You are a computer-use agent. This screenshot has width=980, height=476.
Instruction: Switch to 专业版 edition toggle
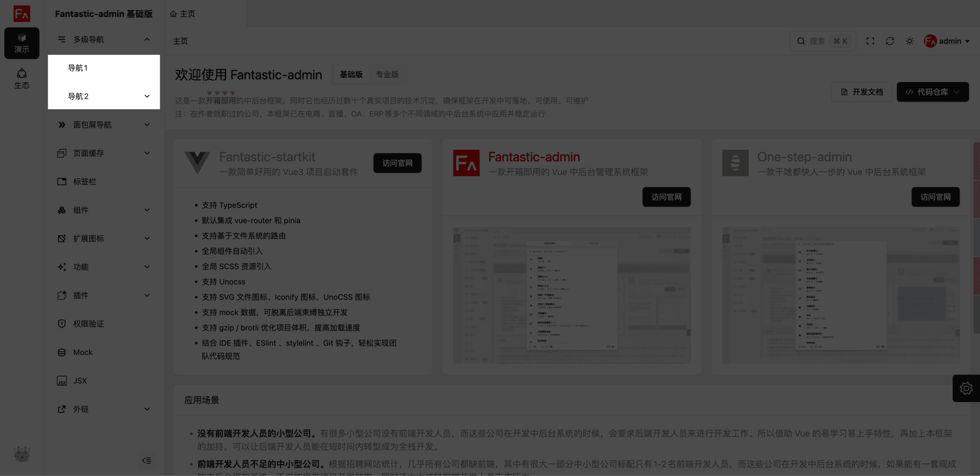pos(387,75)
